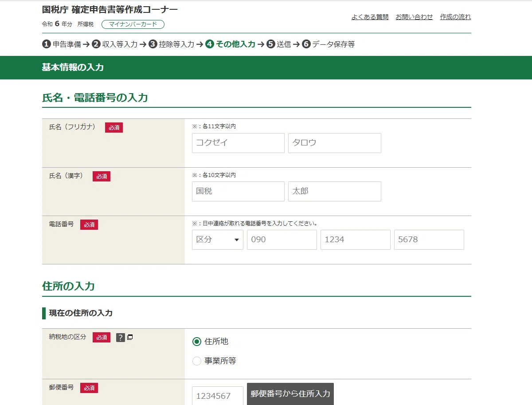This screenshot has height=405, width=532.
Task: Click the 郵便番号 label
Action: tap(61, 387)
